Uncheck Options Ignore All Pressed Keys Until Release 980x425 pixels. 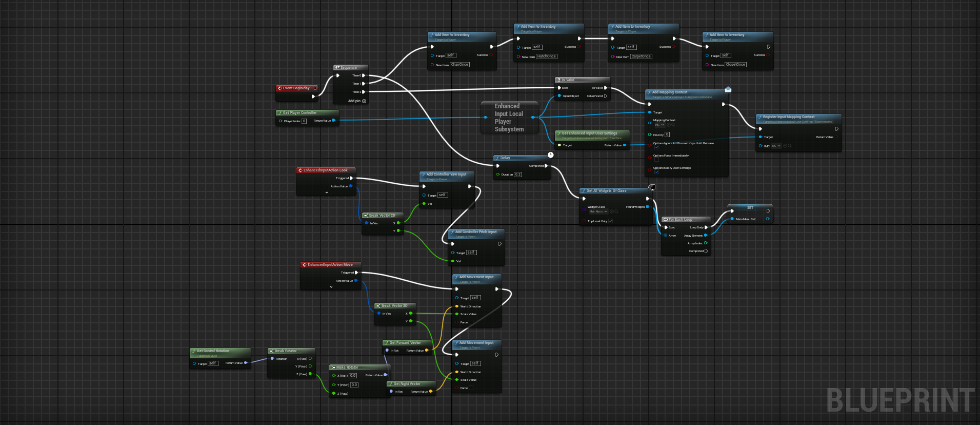coord(656,147)
